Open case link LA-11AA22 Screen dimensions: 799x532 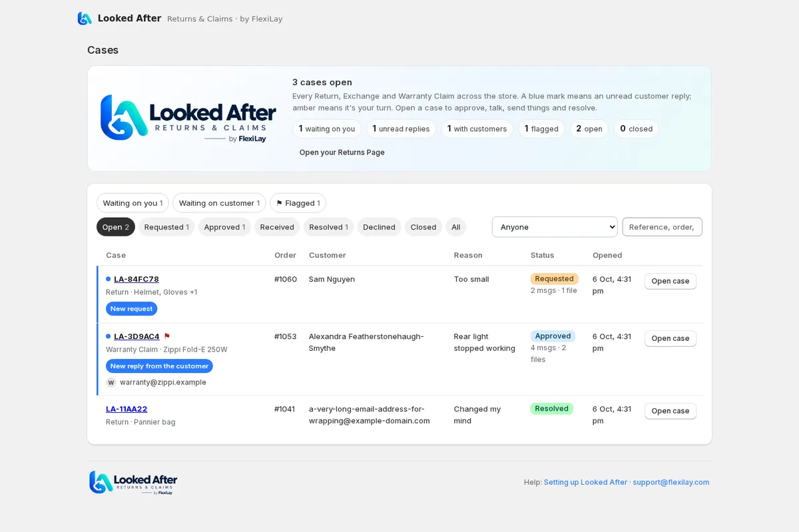127,409
